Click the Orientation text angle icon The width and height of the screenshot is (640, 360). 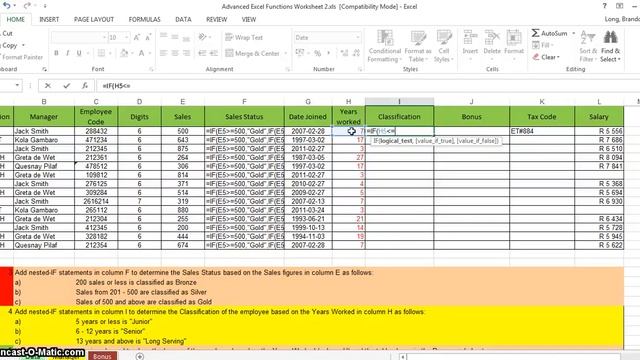click(x=202, y=37)
